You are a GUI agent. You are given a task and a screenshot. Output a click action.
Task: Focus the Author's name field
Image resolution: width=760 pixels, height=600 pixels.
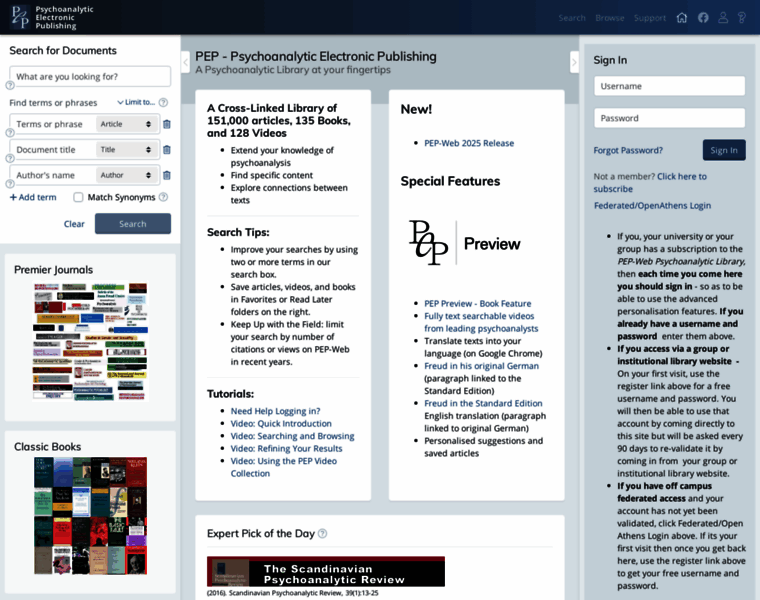[54, 175]
